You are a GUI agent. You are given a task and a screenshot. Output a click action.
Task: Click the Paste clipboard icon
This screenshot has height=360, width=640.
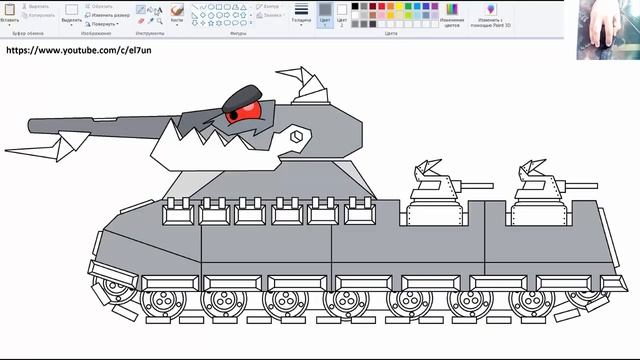(x=9, y=9)
